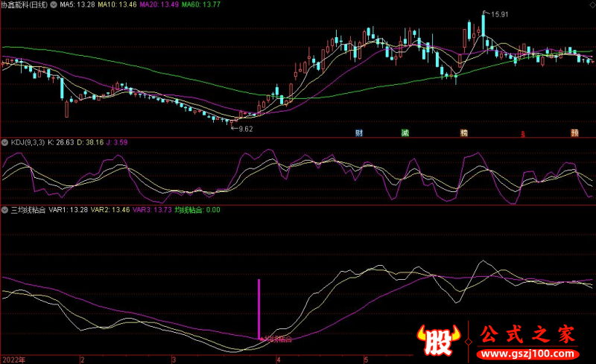Click the 预 event marker icon

click(x=575, y=133)
